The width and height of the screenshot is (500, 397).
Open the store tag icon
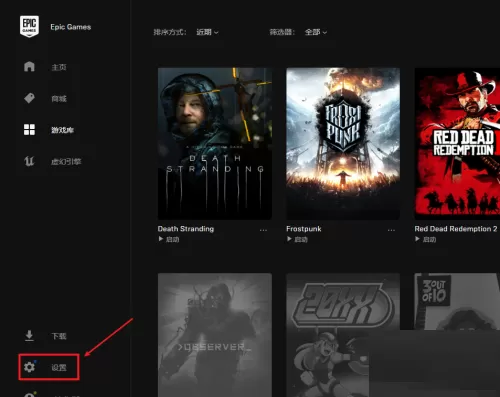29,98
